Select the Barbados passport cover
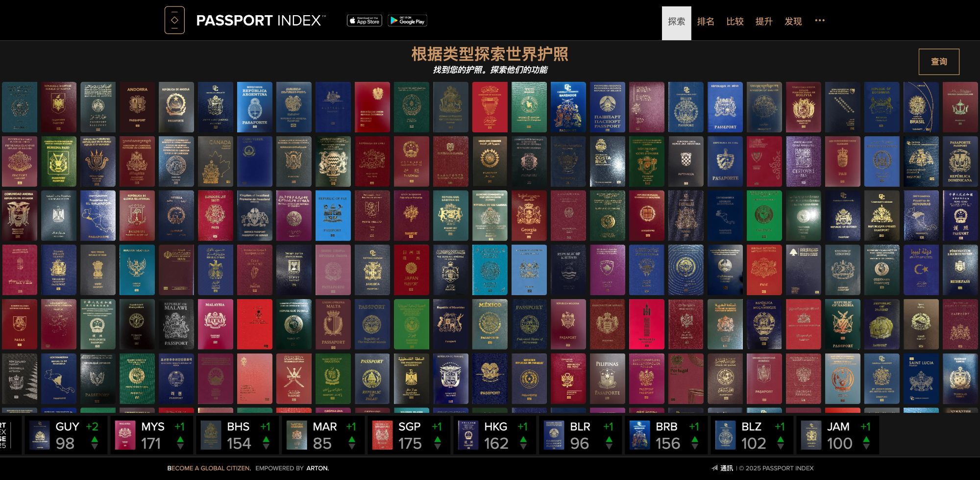The width and height of the screenshot is (980, 480). pos(568,107)
